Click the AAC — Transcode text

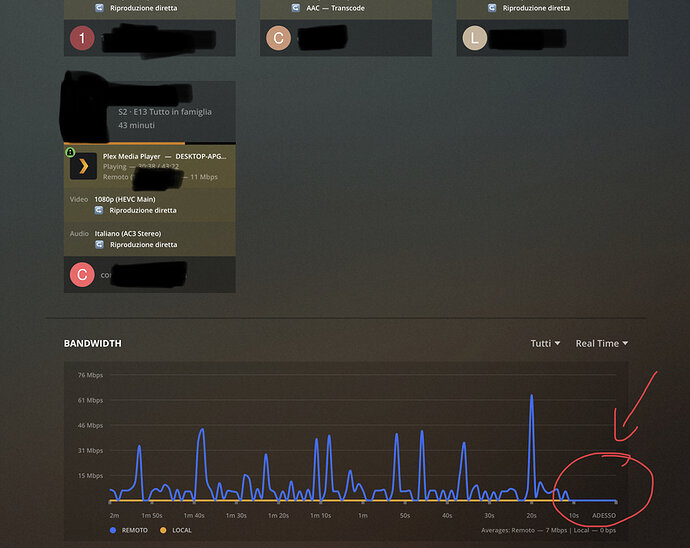click(335, 8)
